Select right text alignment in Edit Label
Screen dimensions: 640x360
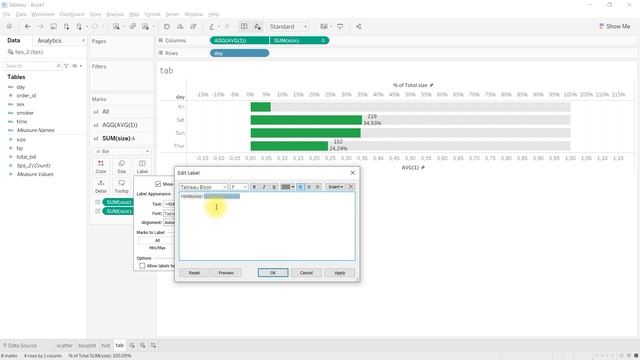tap(318, 187)
